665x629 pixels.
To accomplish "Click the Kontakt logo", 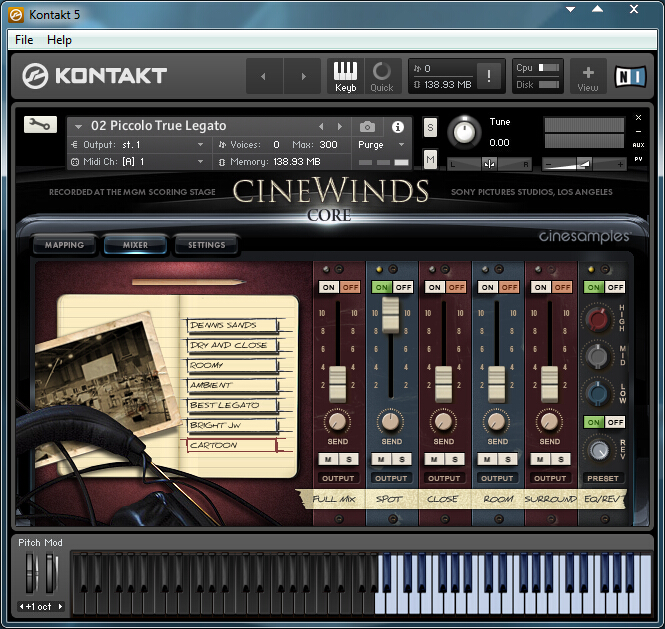I will point(95,76).
